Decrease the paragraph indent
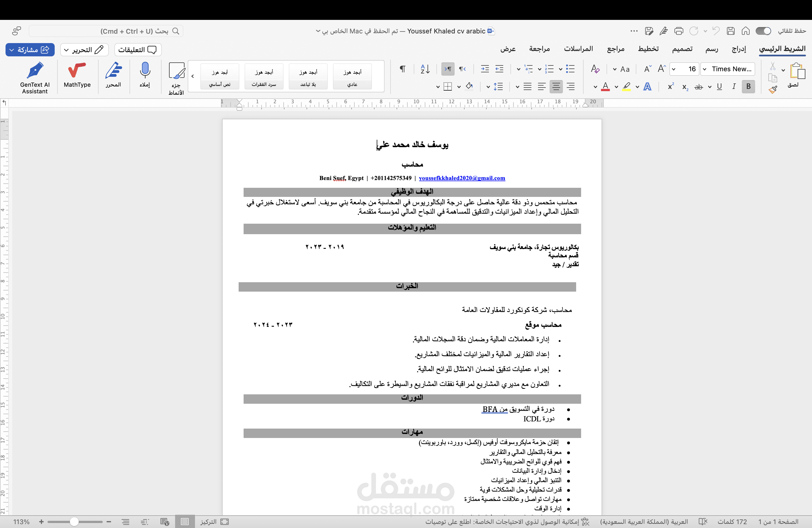 click(499, 69)
